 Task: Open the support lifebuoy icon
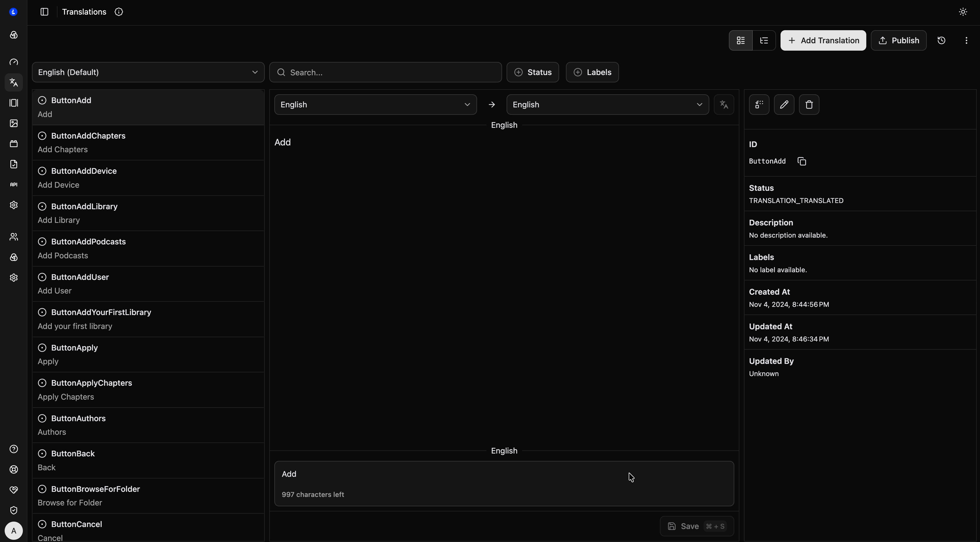pos(14,470)
